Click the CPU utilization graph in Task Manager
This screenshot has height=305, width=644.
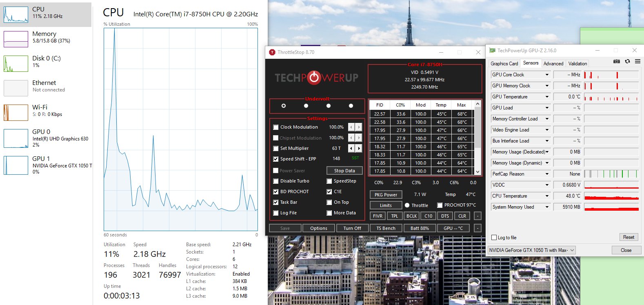click(x=181, y=129)
